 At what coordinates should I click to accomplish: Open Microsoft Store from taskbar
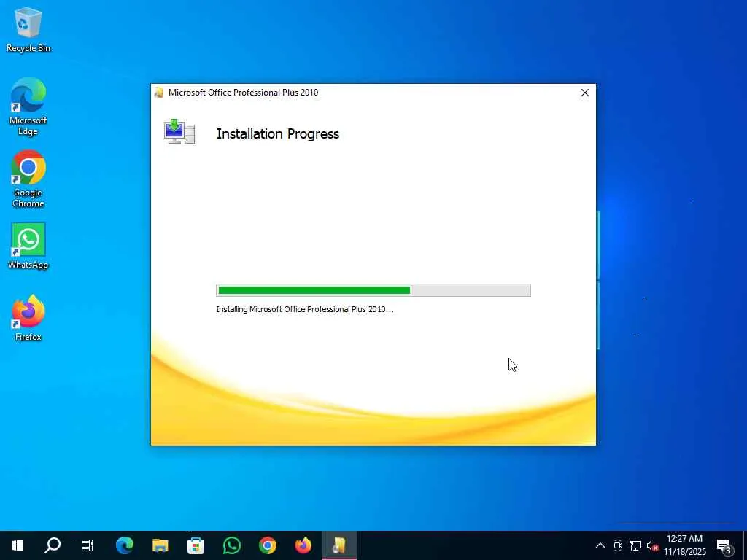click(x=196, y=545)
